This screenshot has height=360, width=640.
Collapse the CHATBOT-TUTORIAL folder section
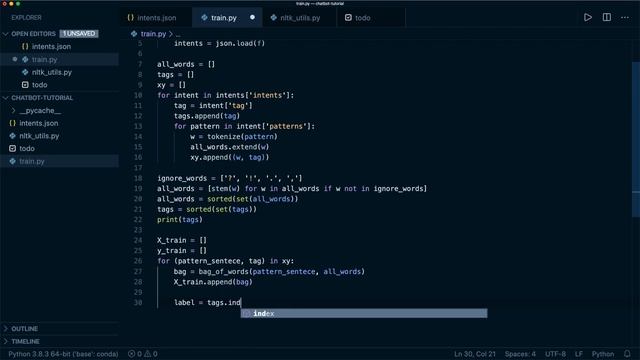(x=42, y=98)
